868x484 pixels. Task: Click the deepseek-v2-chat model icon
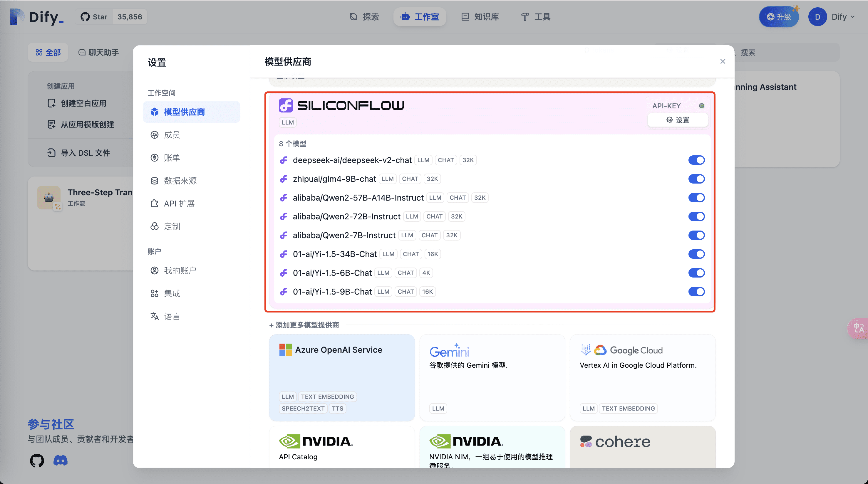(x=284, y=160)
